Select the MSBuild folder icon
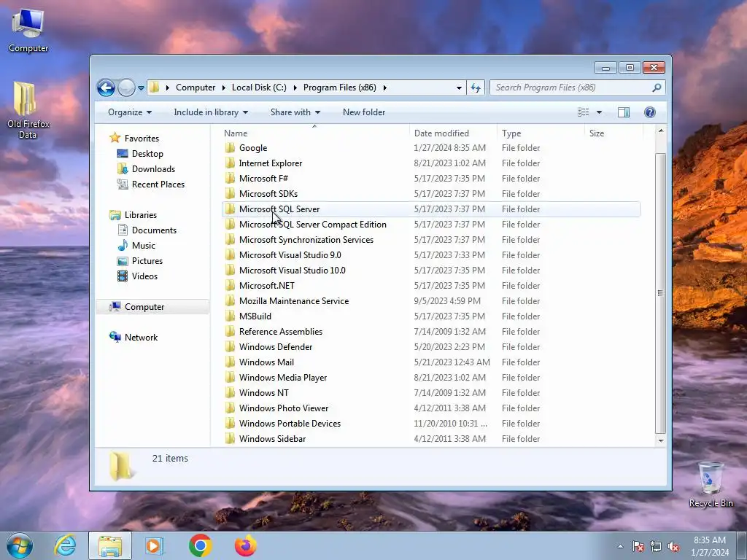 click(230, 316)
